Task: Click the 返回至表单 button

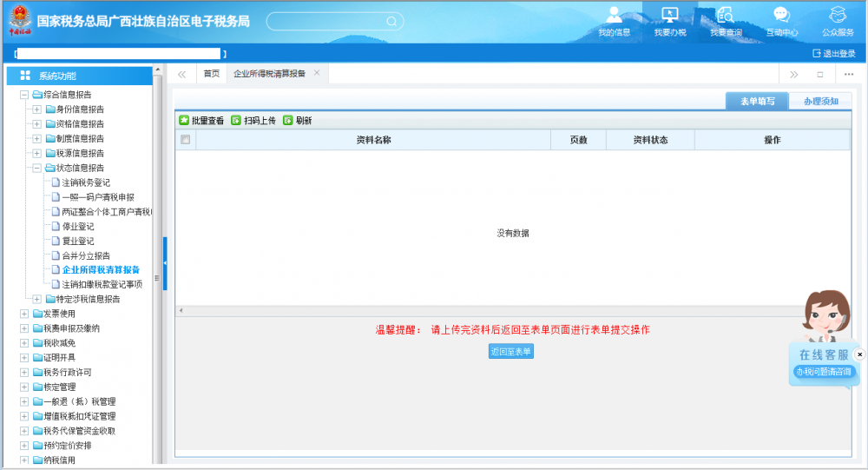Action: tap(510, 352)
